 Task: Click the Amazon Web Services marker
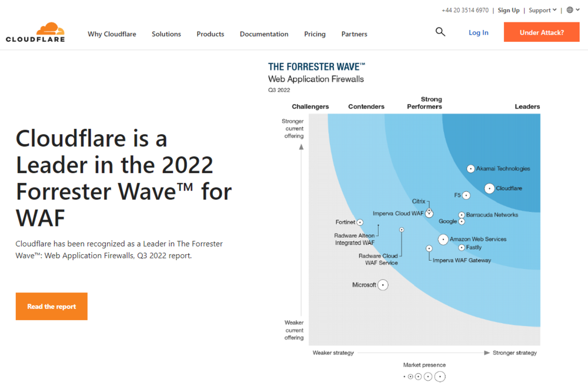click(443, 239)
